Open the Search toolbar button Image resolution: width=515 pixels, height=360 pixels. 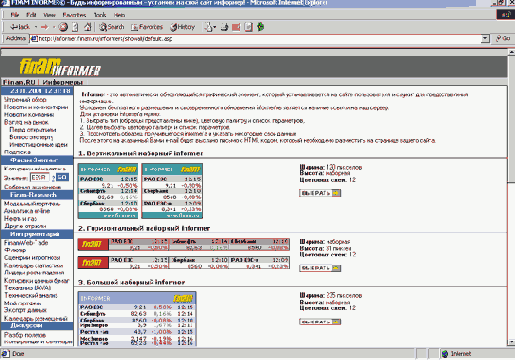tap(112, 27)
